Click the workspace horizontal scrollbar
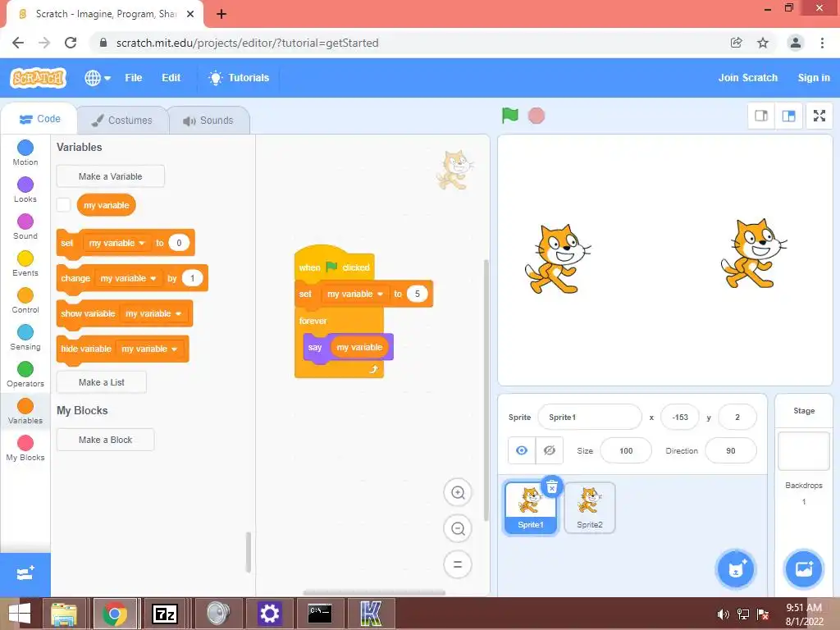The height and width of the screenshot is (630, 840). coord(374,592)
